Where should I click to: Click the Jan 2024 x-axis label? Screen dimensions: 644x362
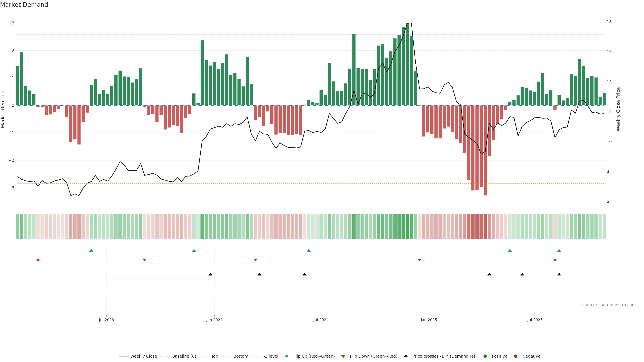tap(214, 320)
